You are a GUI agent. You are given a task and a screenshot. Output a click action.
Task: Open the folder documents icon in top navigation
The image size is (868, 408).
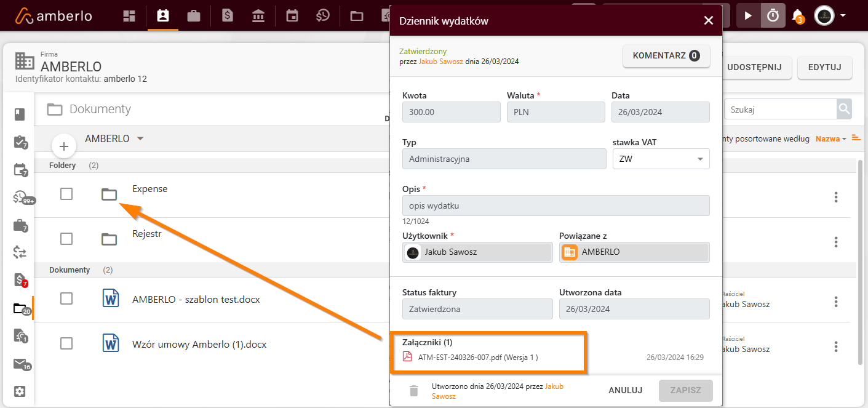(357, 16)
